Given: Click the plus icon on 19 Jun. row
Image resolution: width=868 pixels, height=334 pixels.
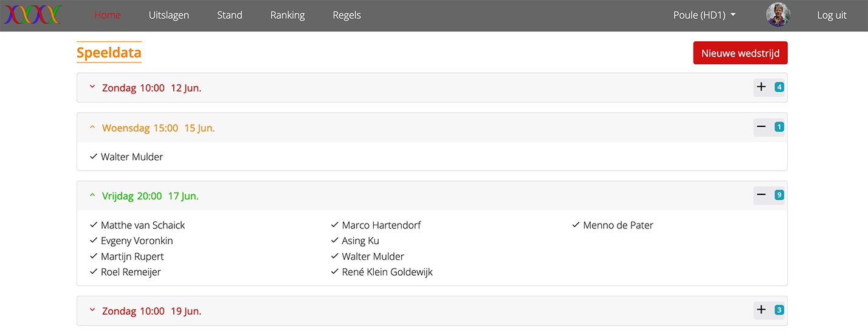Looking at the screenshot, I should point(761,310).
